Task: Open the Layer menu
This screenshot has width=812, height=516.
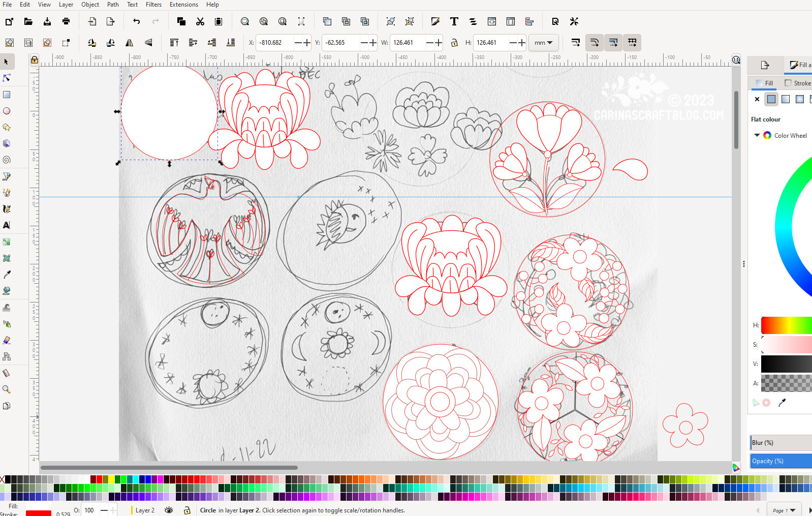Action: tap(66, 5)
